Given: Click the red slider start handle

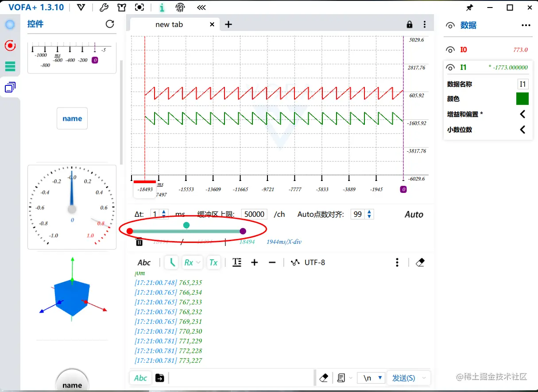Looking at the screenshot, I should coord(130,231).
